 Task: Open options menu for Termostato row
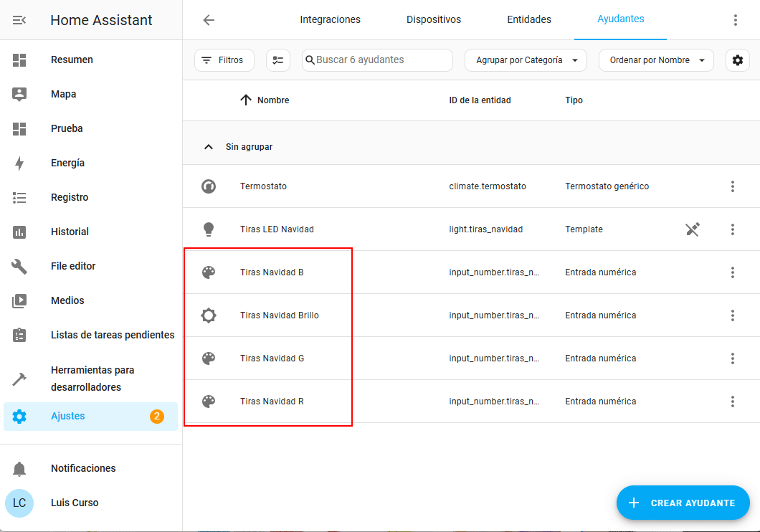732,186
